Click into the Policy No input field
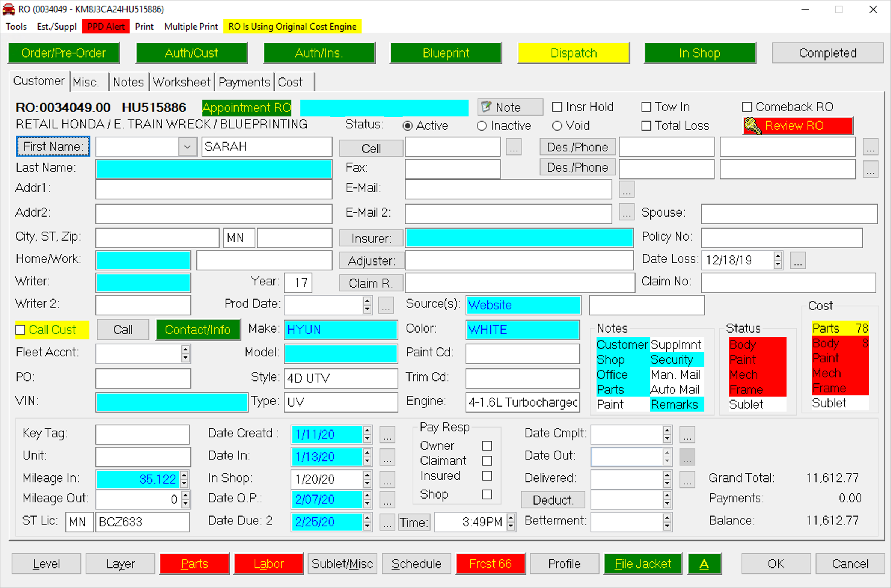Viewport: 891px width, 588px height. tap(781, 238)
